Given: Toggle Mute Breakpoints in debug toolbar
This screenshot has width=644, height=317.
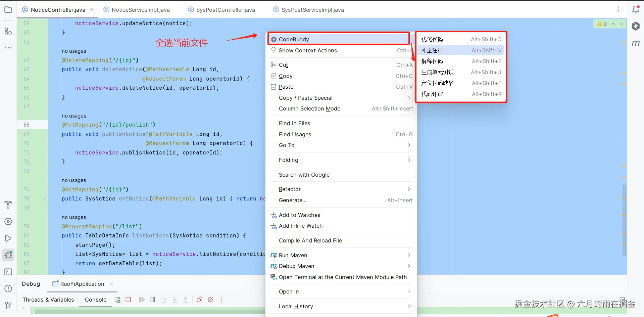Looking at the screenshot, I should point(210,300).
